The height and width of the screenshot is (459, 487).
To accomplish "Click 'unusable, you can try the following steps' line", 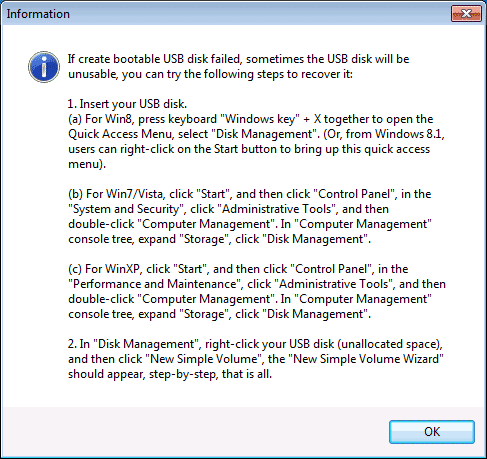I will pyautogui.click(x=210, y=74).
